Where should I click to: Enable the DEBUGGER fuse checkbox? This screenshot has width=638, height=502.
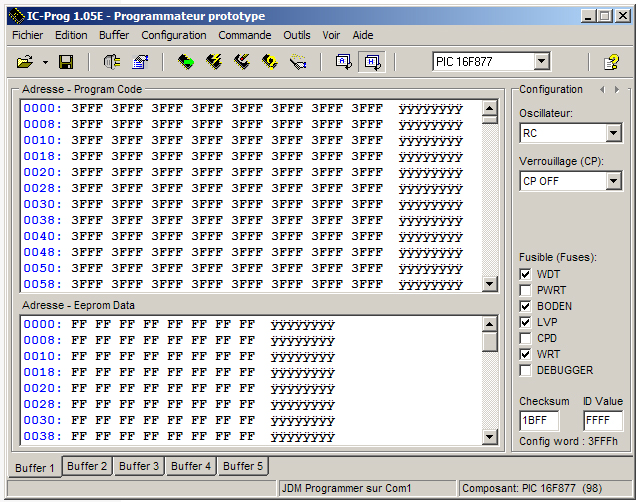click(525, 370)
